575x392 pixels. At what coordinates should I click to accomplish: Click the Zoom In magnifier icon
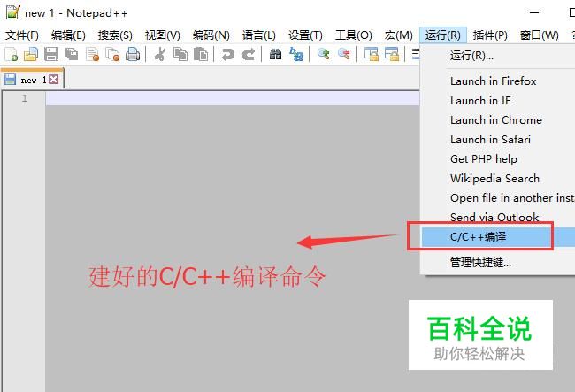pos(323,54)
